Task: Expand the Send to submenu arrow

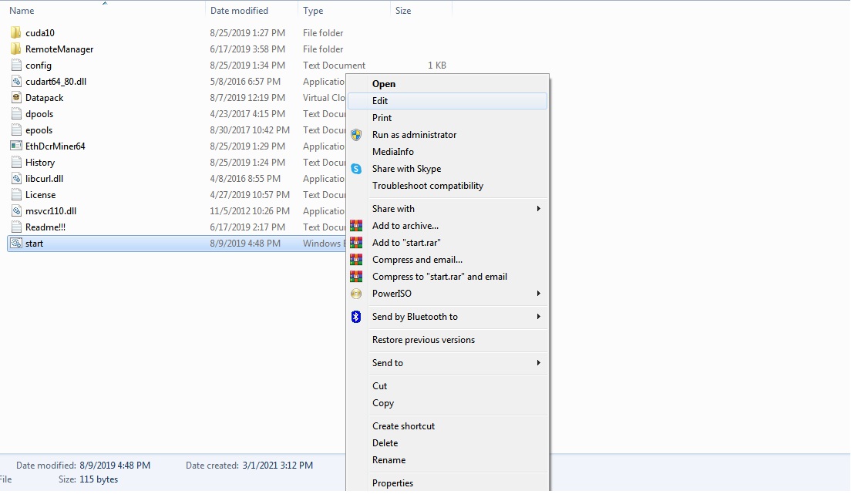Action: (x=538, y=362)
